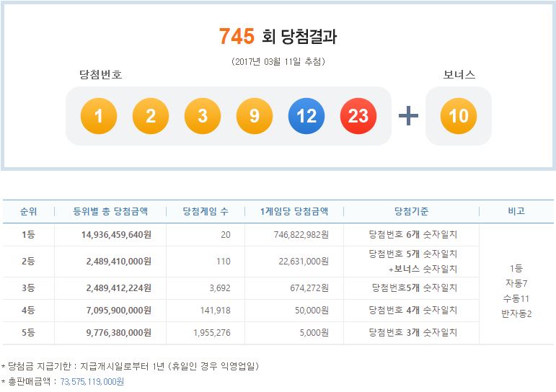Click the 당첨게임 수 column header
This screenshot has height=392, width=556.
coord(205,211)
